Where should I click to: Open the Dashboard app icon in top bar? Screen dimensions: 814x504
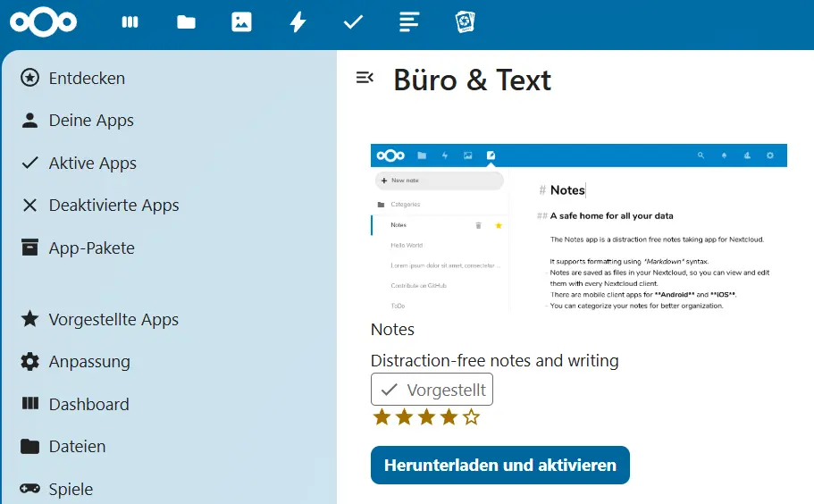(x=130, y=21)
